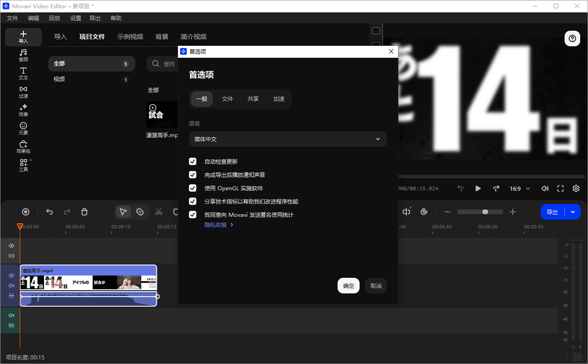Open the 16:9 aspect ratio dropdown
This screenshot has height=364, width=588.
[520, 188]
